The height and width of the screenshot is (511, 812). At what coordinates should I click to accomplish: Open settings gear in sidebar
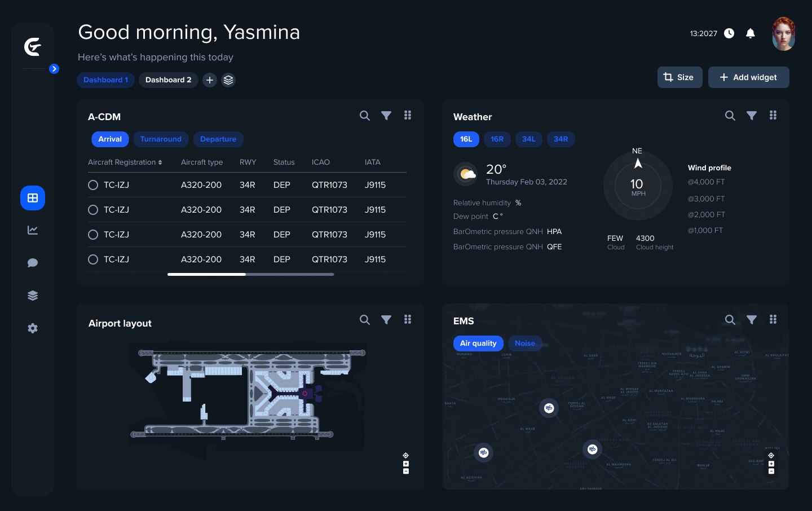33,328
